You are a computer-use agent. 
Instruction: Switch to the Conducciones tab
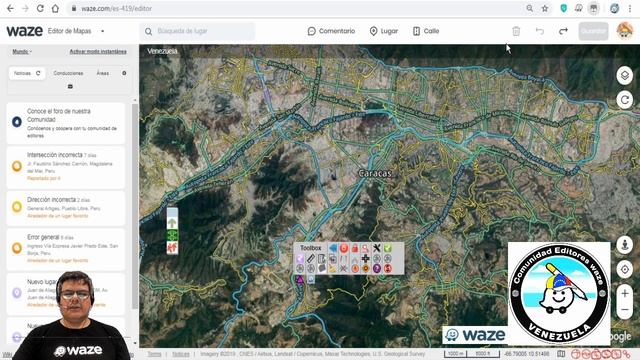point(68,73)
